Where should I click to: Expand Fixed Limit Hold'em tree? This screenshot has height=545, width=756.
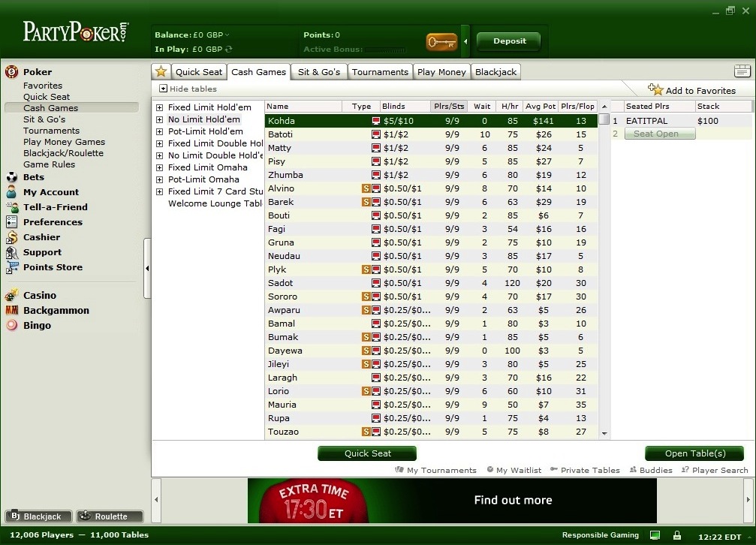tap(160, 107)
